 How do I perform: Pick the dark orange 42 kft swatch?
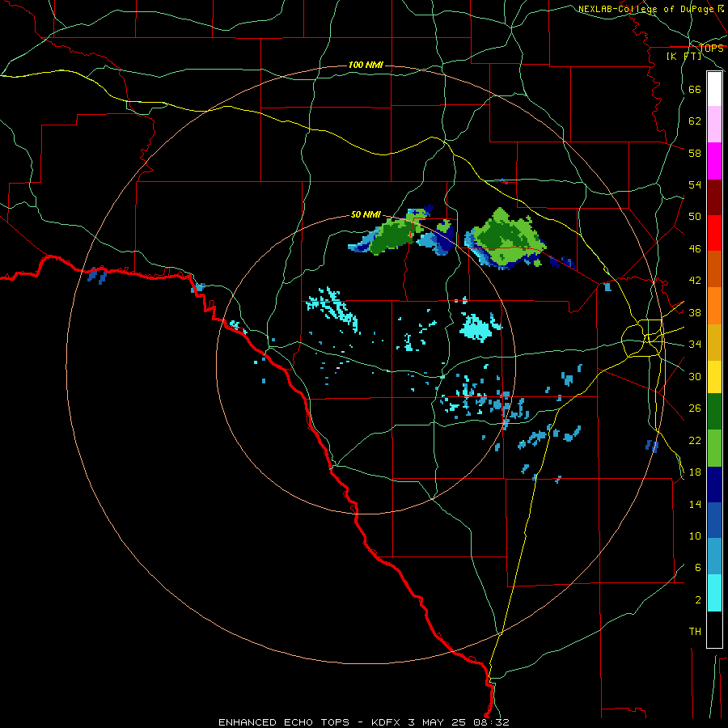pos(714,269)
